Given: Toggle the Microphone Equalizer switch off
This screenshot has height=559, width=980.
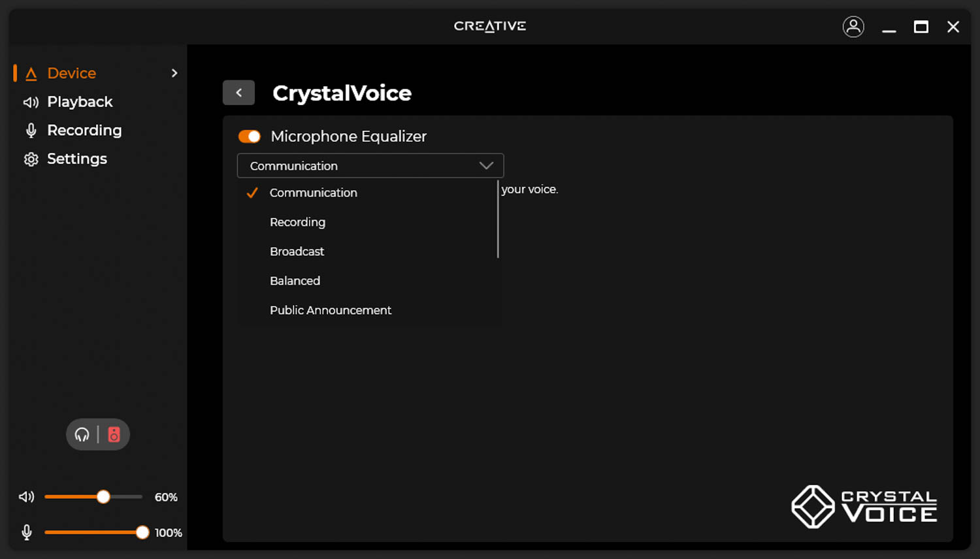Looking at the screenshot, I should 250,136.
